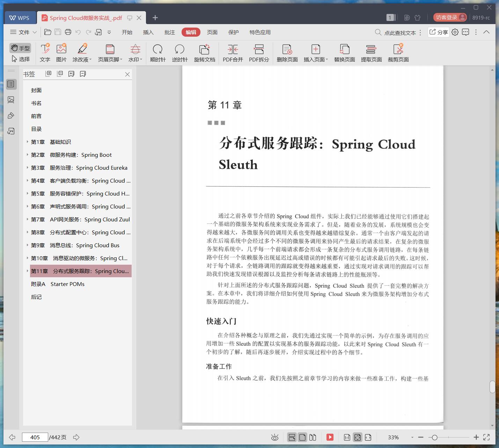Click PDF Merge (PDF合并)
This screenshot has width=499, height=448.
233,53
